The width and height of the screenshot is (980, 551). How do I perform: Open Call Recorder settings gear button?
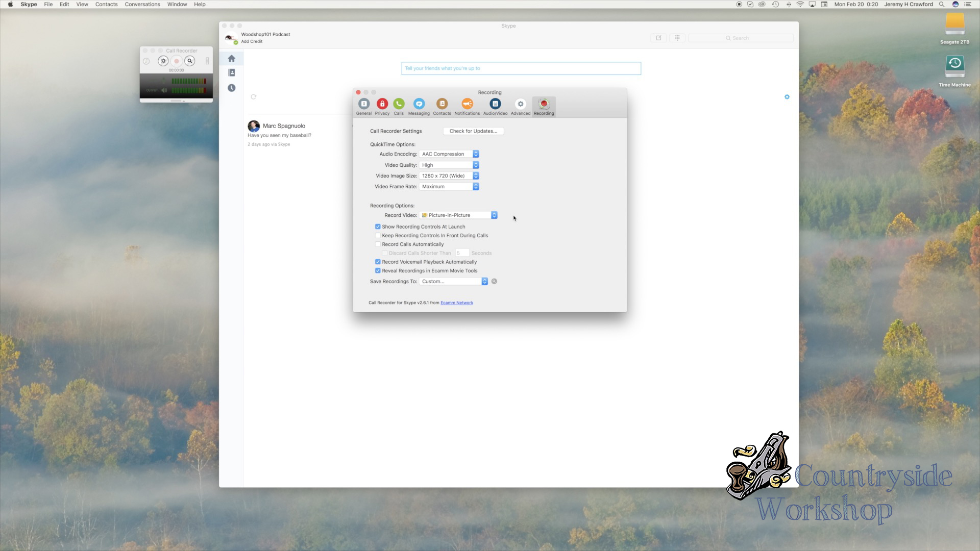[x=163, y=61]
